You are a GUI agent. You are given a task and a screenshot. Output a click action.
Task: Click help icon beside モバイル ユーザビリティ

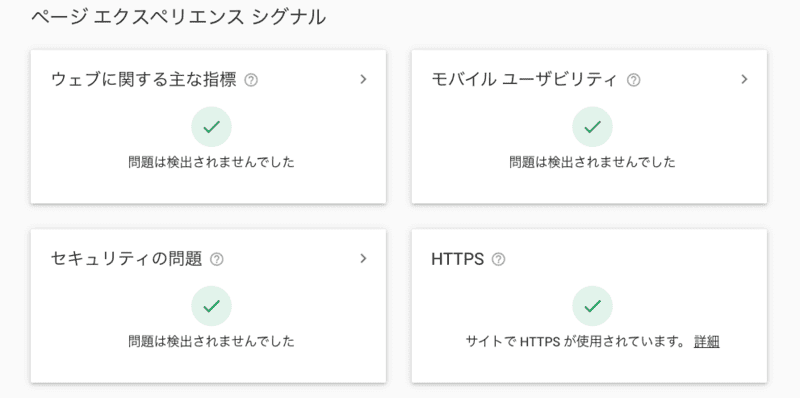633,80
